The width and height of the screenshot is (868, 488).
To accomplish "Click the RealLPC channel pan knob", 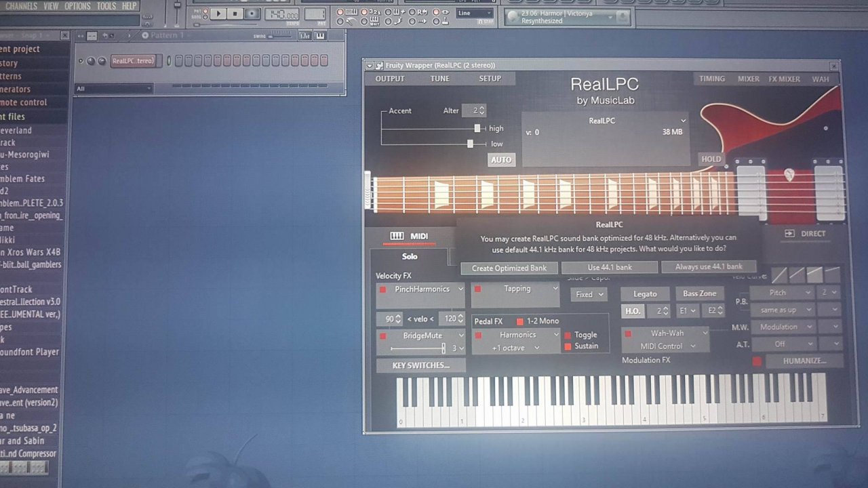I will pyautogui.click(x=92, y=61).
